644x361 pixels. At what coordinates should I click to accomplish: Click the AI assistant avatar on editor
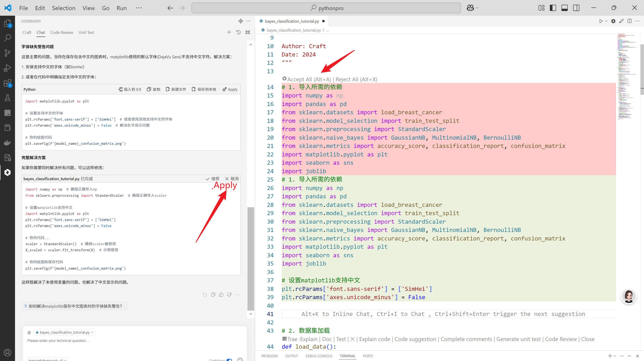(x=629, y=296)
